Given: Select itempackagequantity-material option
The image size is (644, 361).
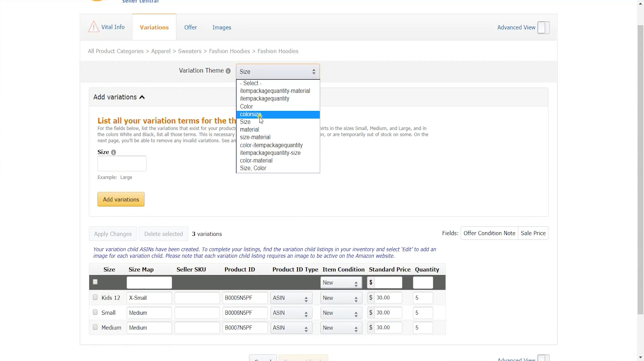Looking at the screenshot, I should point(278,91).
